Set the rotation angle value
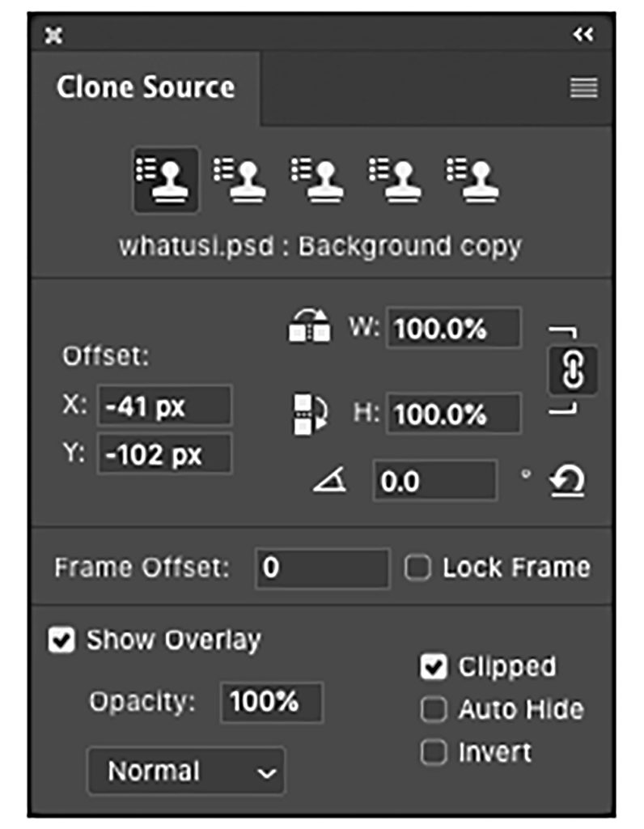This screenshot has width=644, height=829. [x=434, y=481]
